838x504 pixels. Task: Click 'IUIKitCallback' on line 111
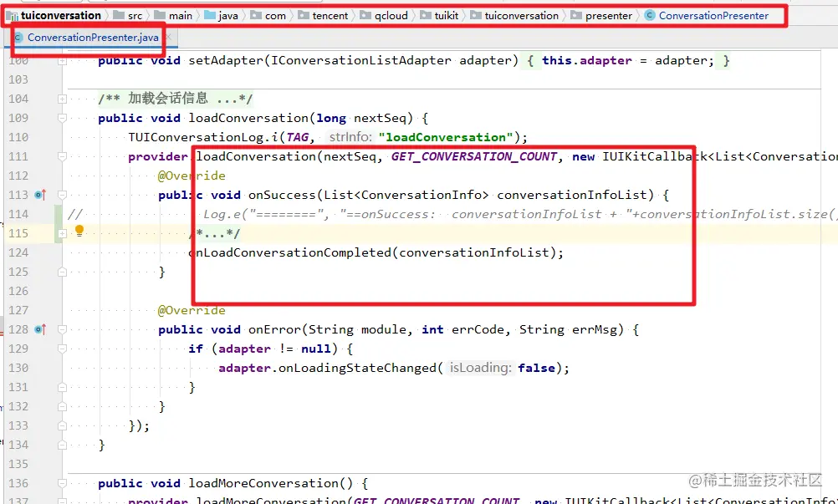click(x=655, y=156)
